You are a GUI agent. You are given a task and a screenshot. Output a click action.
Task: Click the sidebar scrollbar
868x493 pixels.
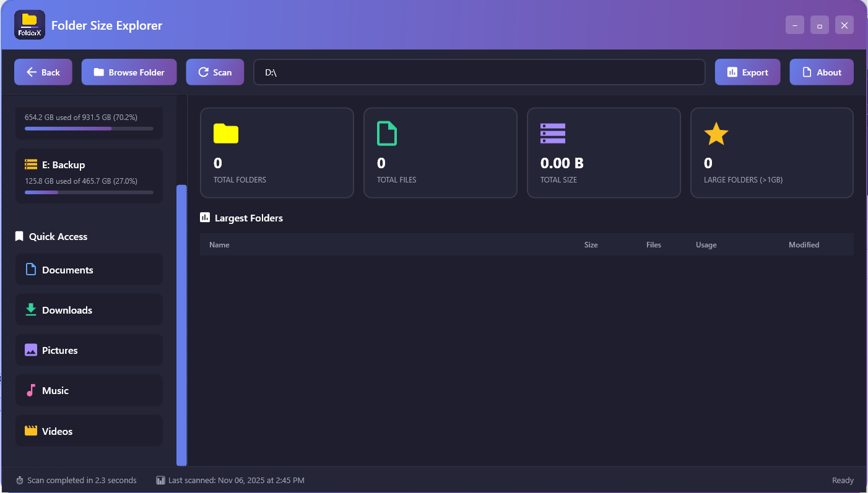(x=181, y=322)
